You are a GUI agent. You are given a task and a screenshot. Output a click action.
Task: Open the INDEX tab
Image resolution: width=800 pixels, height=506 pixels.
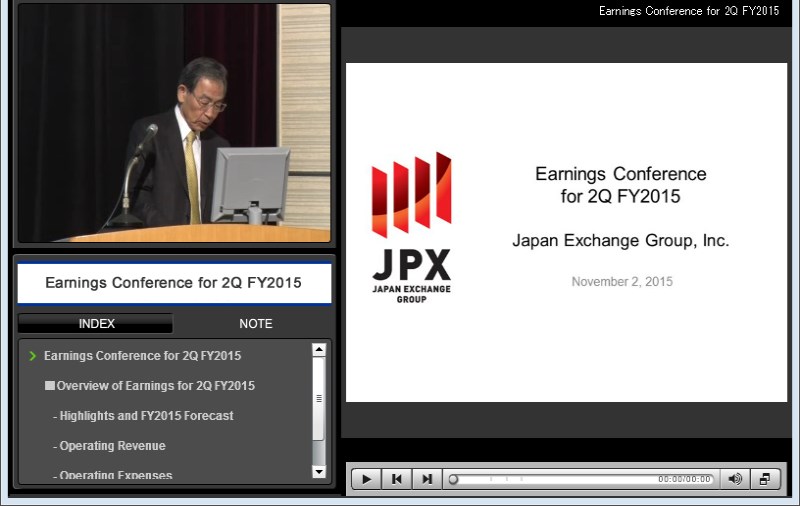click(96, 323)
